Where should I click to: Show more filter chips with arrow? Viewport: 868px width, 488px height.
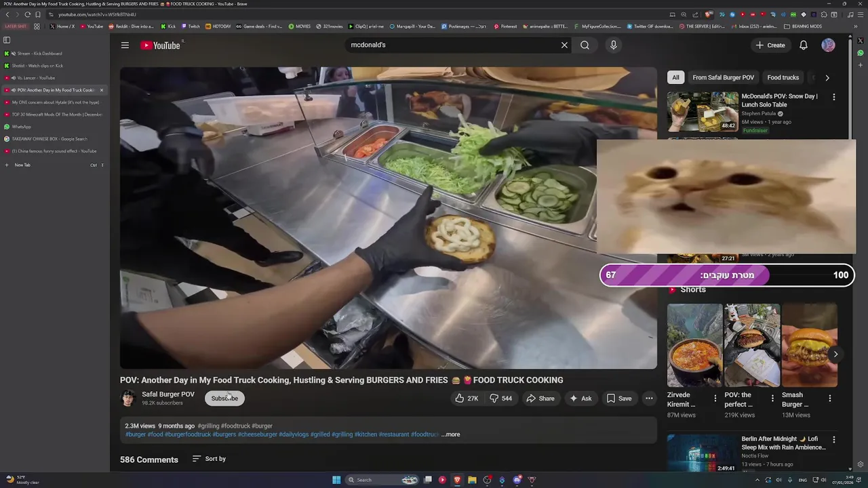(827, 78)
